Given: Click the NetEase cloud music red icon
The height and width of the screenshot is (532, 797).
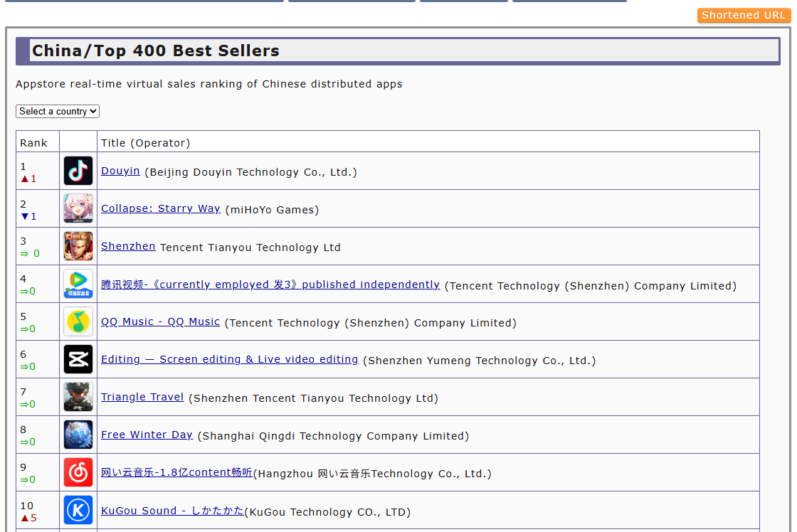Looking at the screenshot, I should tap(78, 472).
